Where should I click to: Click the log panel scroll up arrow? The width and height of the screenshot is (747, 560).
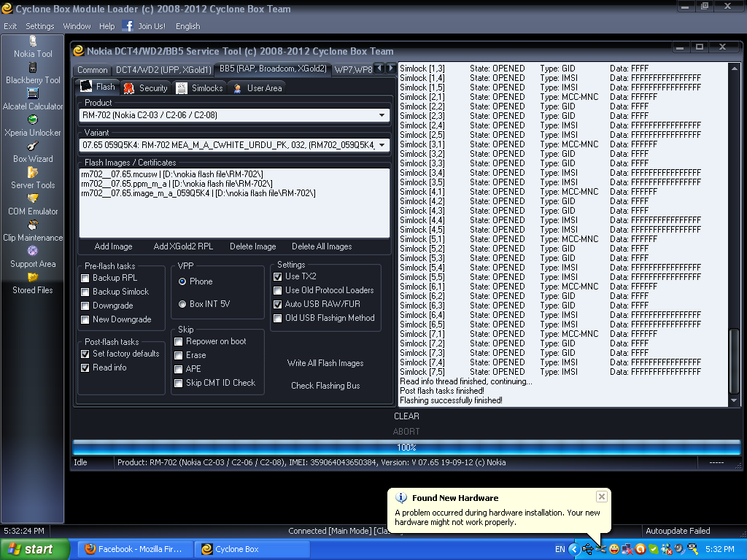coord(734,69)
